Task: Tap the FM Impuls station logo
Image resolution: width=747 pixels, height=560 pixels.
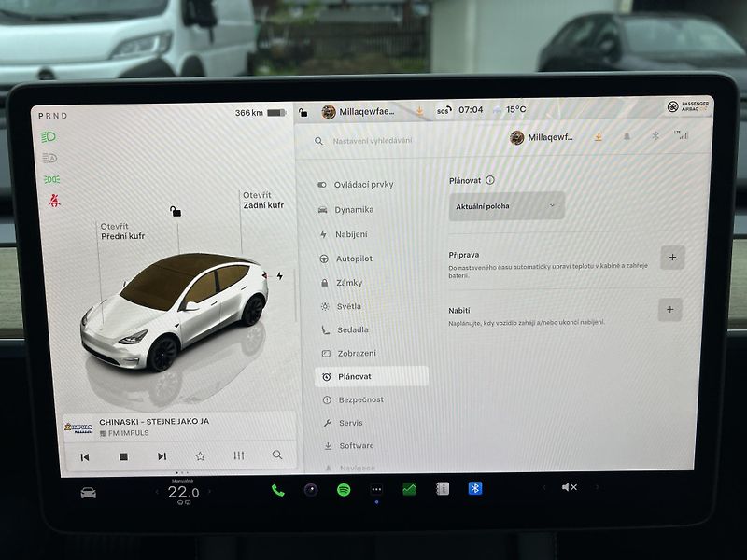Action: pyautogui.click(x=78, y=427)
